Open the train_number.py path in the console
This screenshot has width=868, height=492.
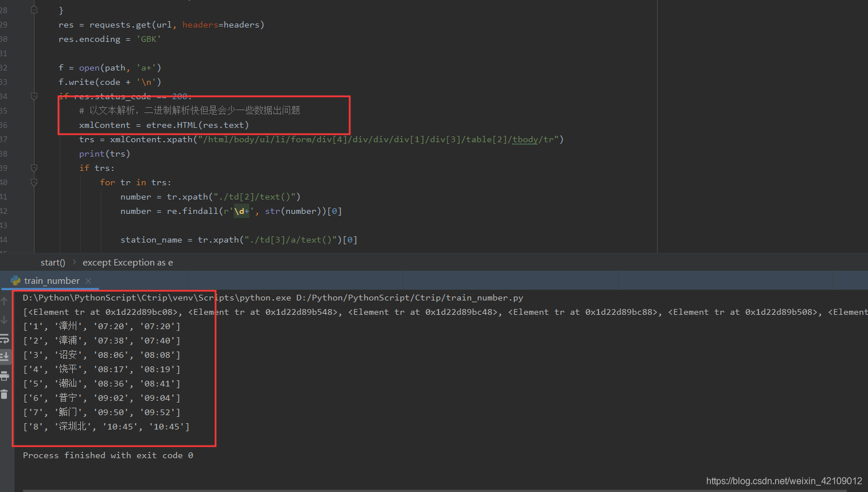[409, 298]
